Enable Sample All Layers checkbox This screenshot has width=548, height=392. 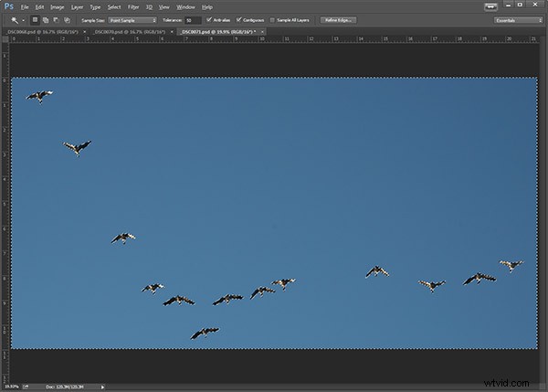click(272, 20)
